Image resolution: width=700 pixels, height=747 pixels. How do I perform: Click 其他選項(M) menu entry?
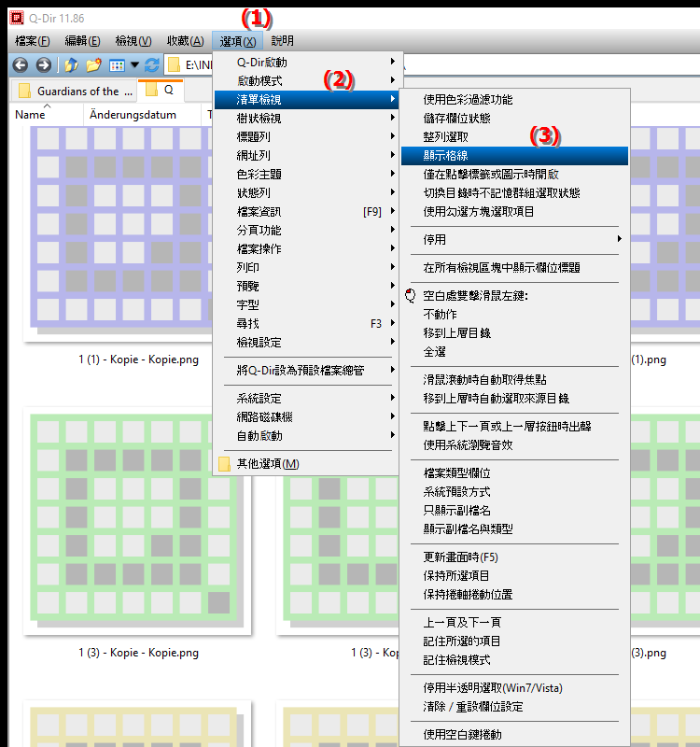(306, 464)
